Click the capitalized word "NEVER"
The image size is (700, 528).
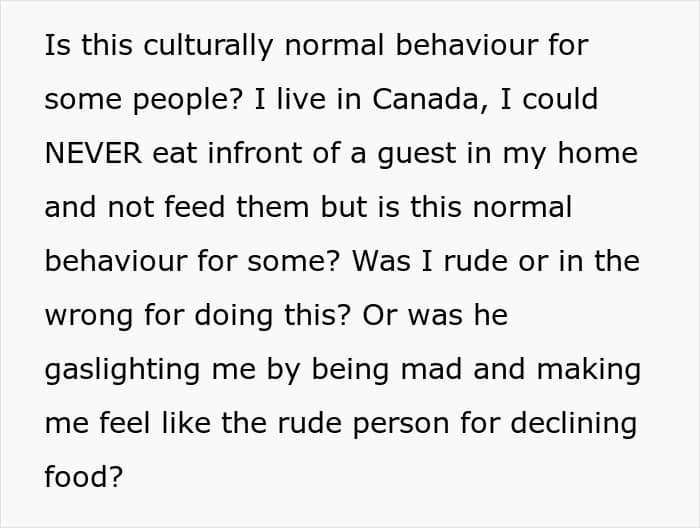[93, 154]
